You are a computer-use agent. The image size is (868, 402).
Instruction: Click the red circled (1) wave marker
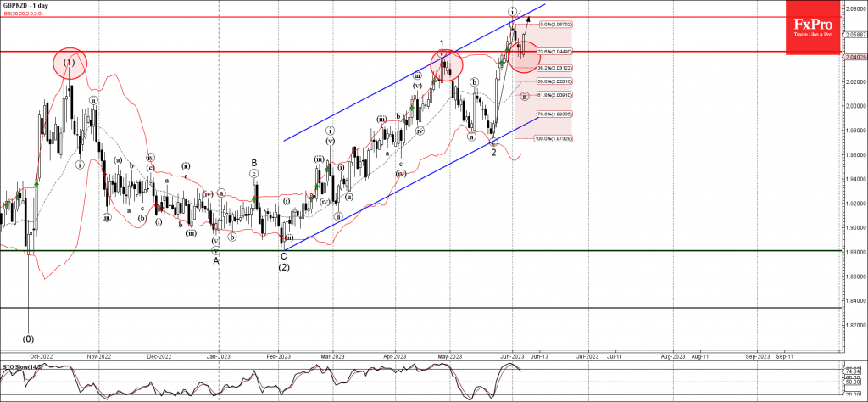point(71,62)
